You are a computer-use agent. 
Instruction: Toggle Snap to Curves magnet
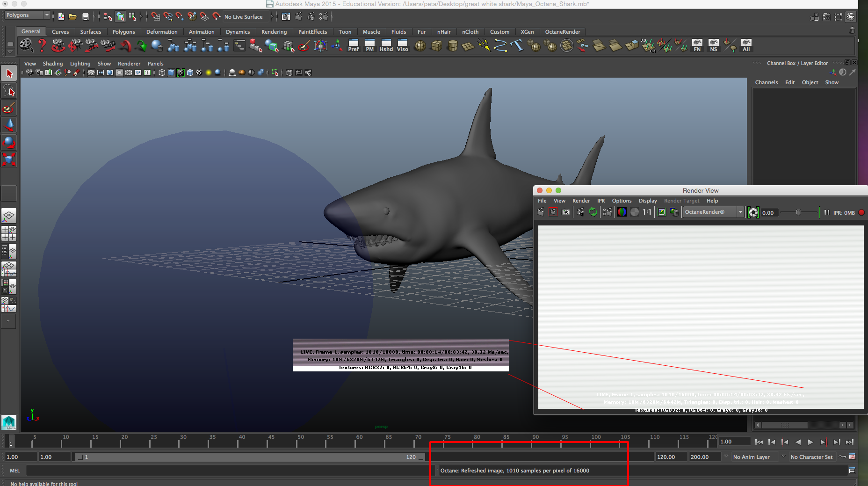(x=168, y=17)
